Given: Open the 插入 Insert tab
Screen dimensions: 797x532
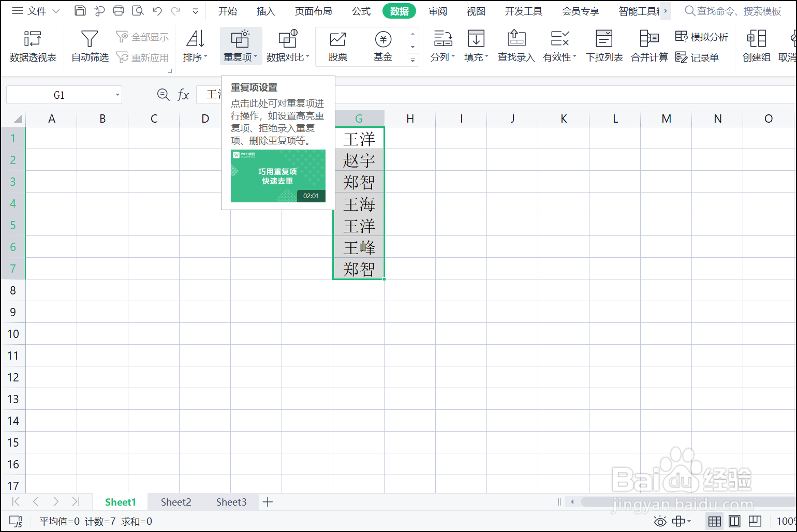Looking at the screenshot, I should pyautogui.click(x=266, y=11).
